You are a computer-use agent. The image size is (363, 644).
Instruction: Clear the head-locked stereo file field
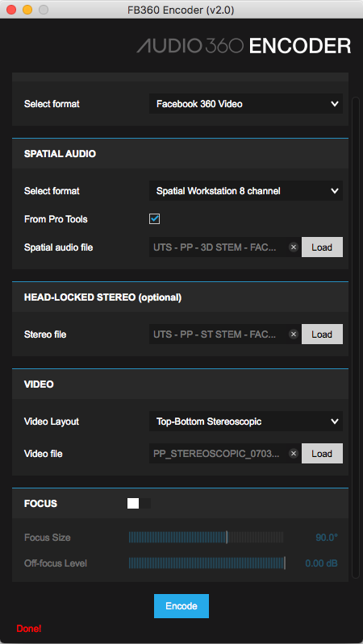[293, 334]
